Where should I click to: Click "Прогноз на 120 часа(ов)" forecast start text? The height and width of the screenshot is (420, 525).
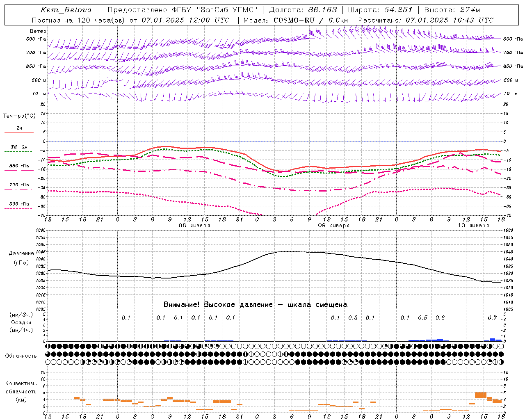79,20
